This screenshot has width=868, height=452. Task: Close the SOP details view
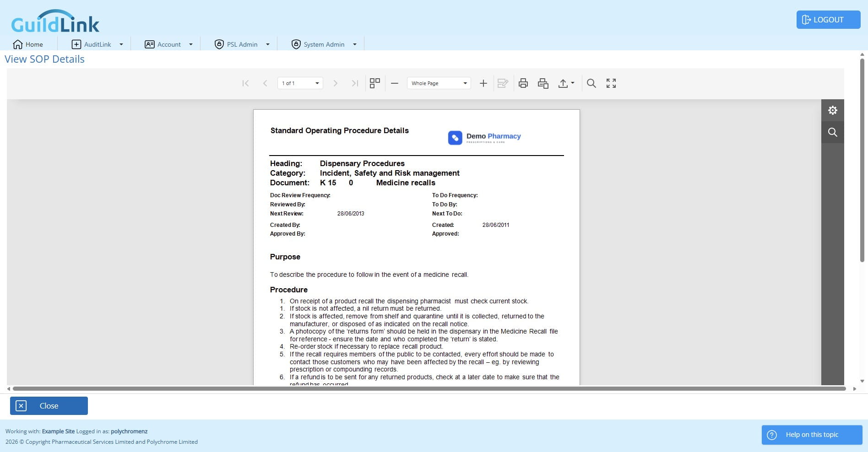pyautogui.click(x=49, y=406)
